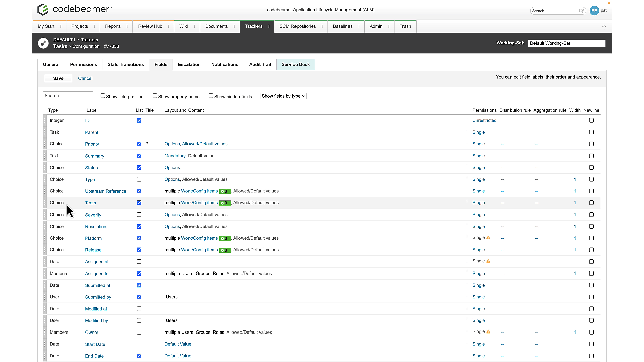Open Baselines tab kebab menu
The height and width of the screenshot is (362, 644).
click(x=359, y=26)
